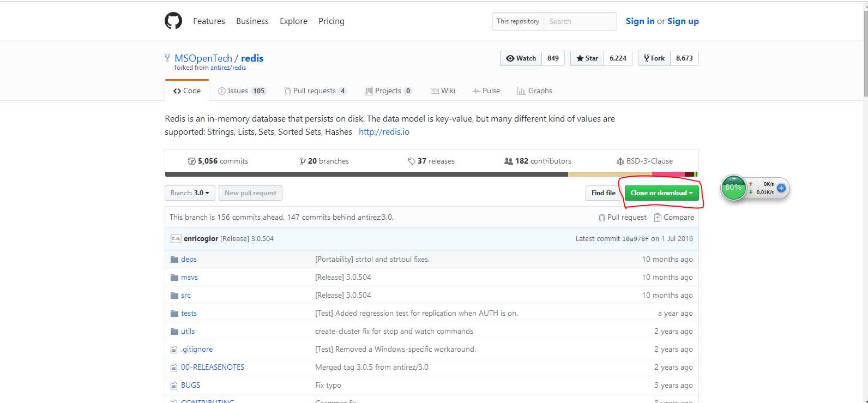View the 6,224 stargazers count
The width and height of the screenshot is (868, 403).
618,58
